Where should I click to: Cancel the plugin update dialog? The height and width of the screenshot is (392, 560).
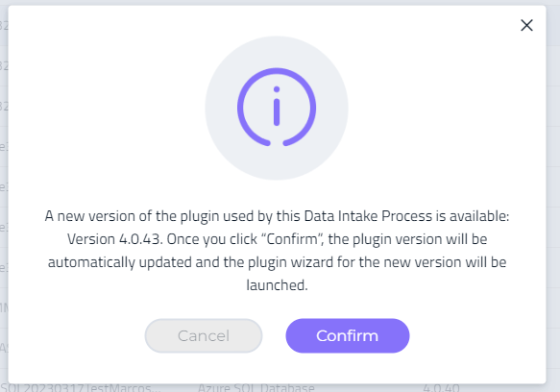204,335
